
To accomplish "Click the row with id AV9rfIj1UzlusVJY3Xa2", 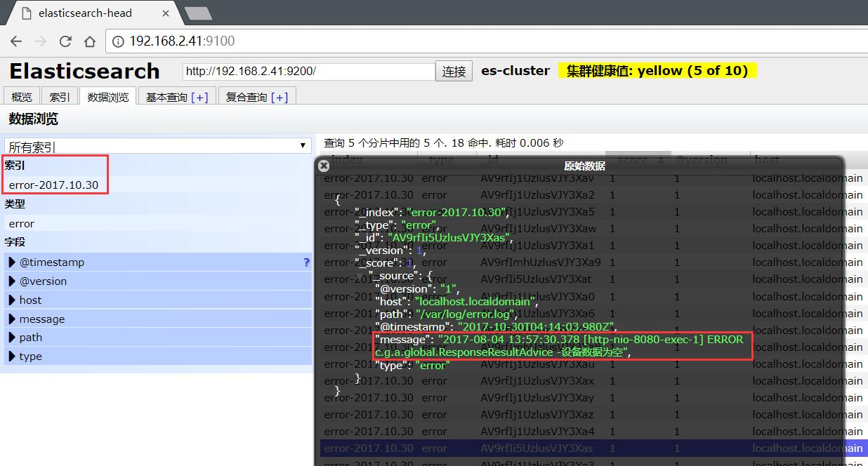I will click(x=593, y=195).
